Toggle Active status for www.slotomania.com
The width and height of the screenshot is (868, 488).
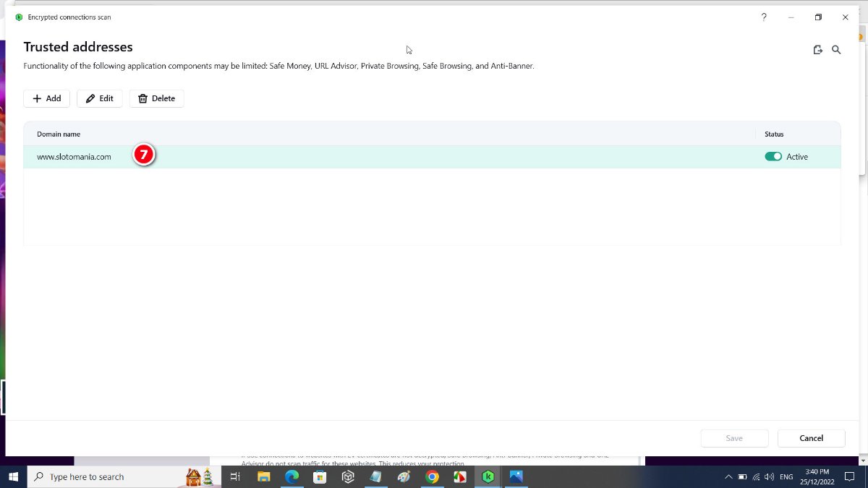(x=773, y=156)
